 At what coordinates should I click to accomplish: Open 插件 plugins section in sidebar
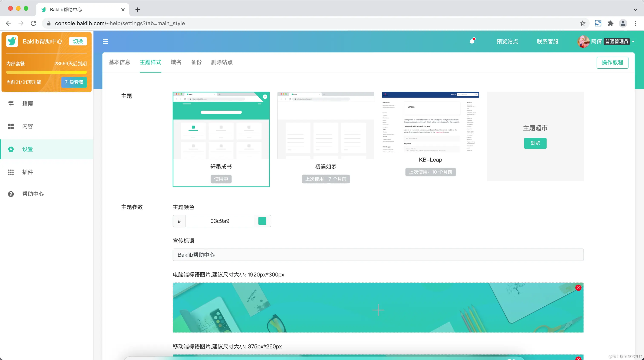coord(27,172)
